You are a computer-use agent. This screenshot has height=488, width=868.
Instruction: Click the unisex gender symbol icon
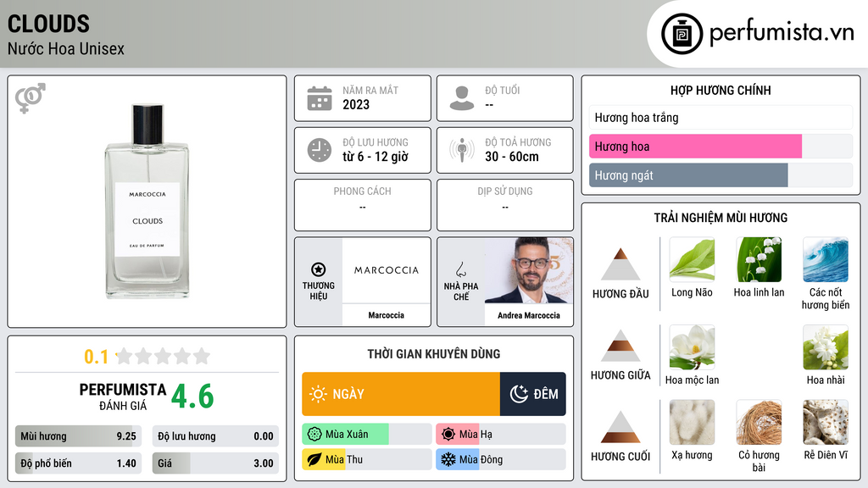coord(30,98)
